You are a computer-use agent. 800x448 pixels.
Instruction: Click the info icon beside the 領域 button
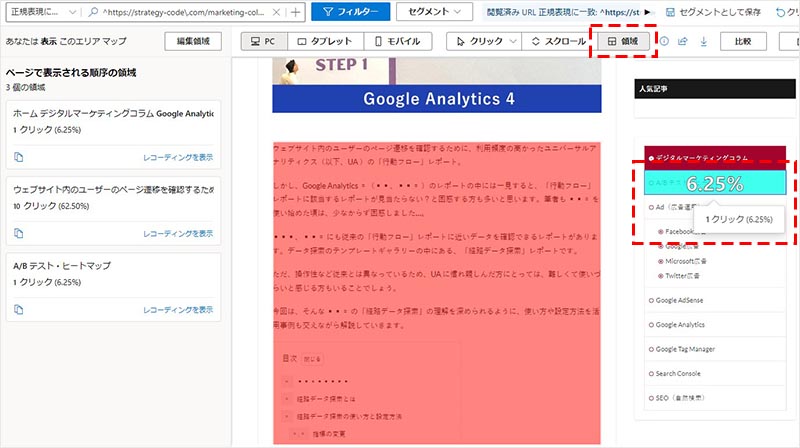point(664,42)
